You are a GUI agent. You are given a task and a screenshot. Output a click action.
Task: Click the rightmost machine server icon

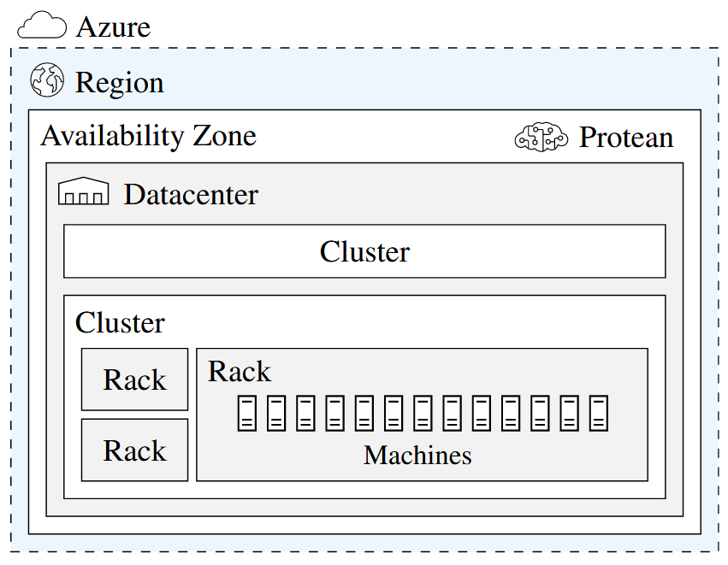pyautogui.click(x=599, y=414)
